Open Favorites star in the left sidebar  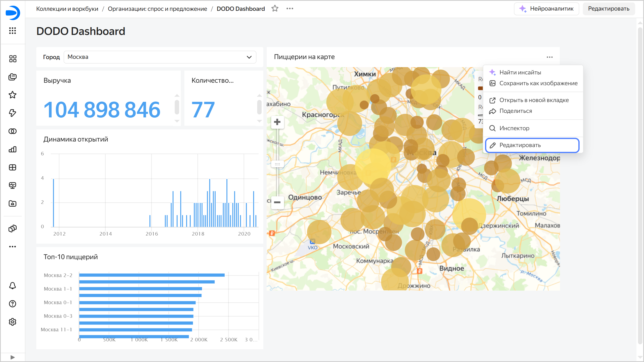tap(13, 95)
